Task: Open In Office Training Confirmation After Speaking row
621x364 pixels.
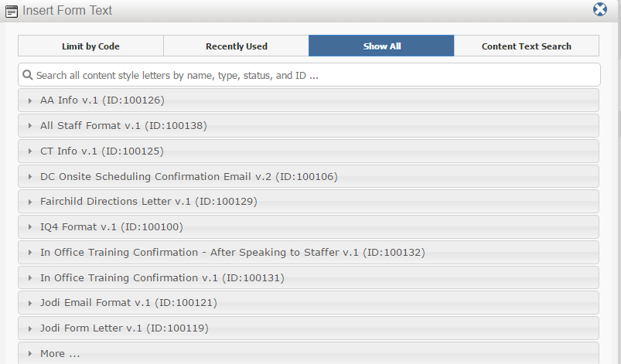Action: click(308, 253)
